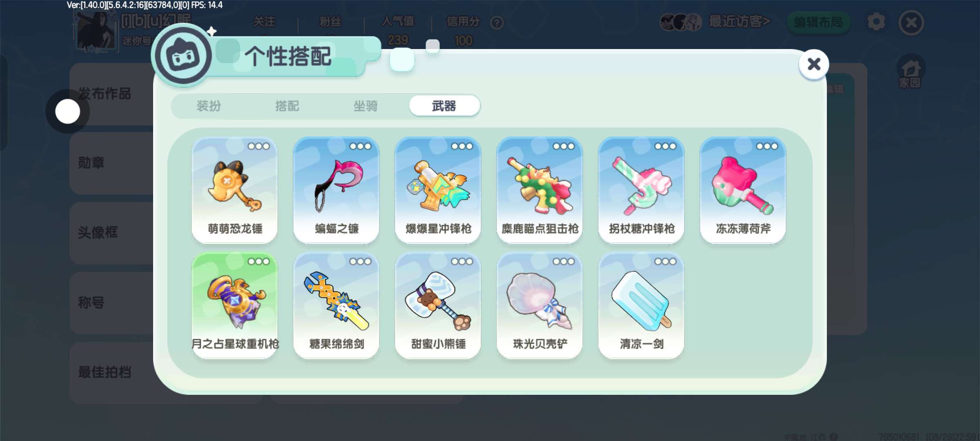Open three-dot options on 萌萌恐龙锤 card
This screenshot has height=441, width=980.
click(x=258, y=146)
